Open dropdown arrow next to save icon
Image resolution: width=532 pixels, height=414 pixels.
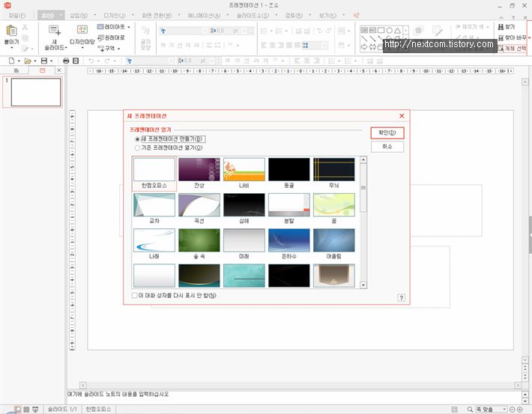point(51,61)
